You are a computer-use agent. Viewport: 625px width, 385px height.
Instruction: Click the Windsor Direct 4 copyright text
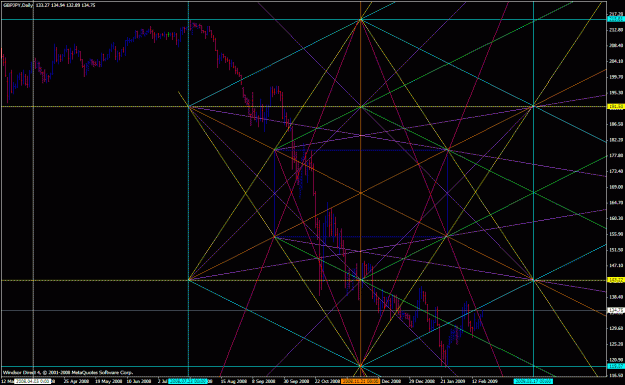[x=68, y=373]
